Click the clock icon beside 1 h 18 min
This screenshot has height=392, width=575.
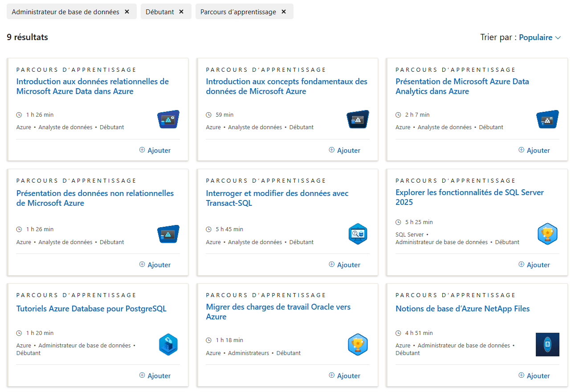(x=209, y=340)
